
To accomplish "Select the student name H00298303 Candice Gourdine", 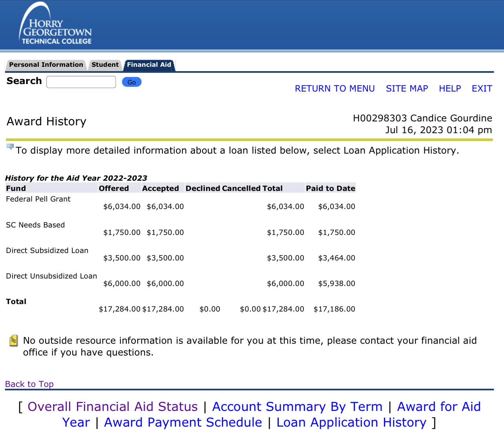I will [x=422, y=118].
